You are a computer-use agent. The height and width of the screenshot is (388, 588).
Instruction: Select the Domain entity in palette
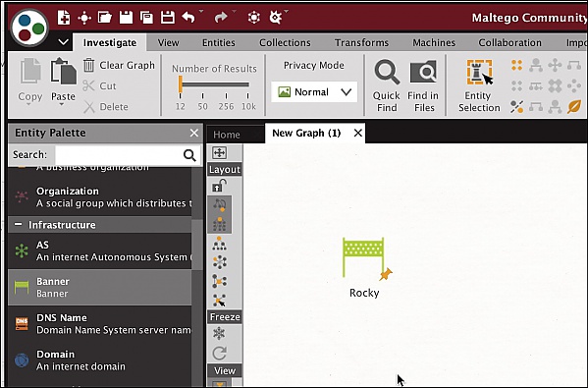click(100, 360)
